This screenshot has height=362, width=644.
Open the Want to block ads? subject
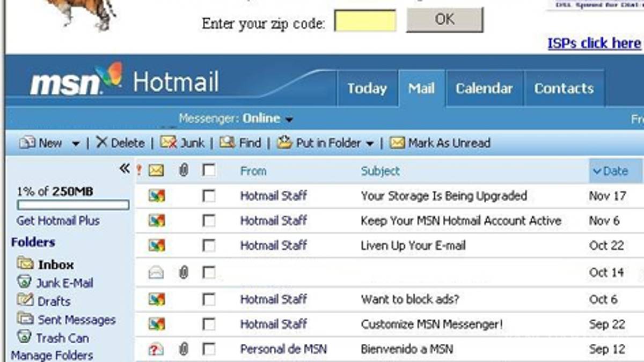coord(410,299)
